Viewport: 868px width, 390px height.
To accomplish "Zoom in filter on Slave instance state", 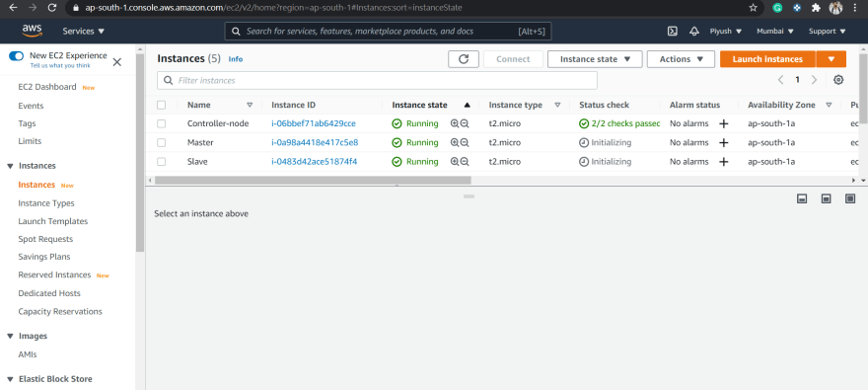I will 455,162.
